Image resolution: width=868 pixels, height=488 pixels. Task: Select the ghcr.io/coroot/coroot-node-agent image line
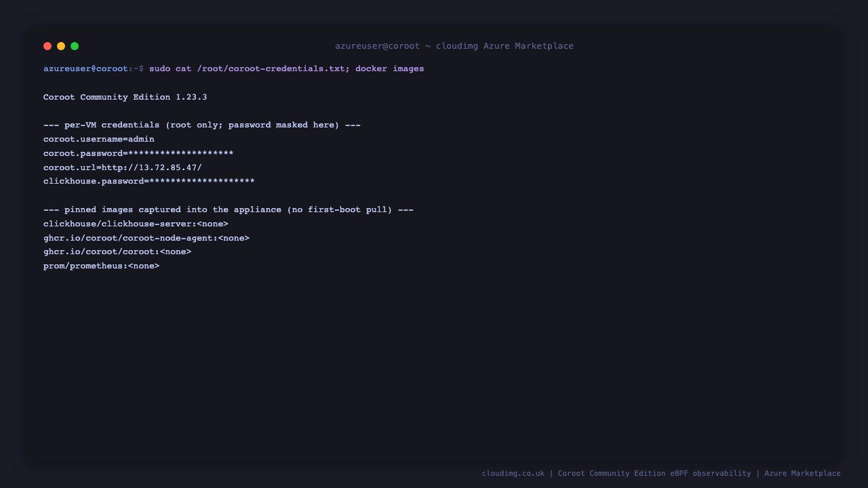(x=146, y=238)
